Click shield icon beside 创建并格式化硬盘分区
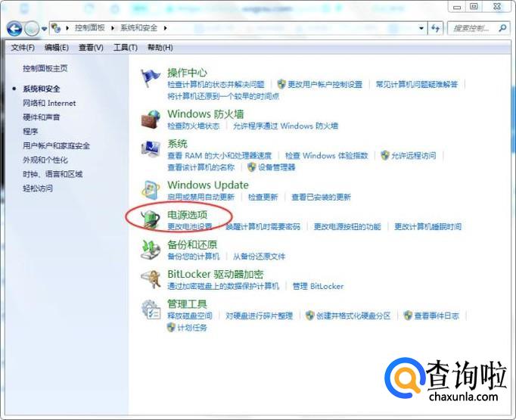Screen dimensions: 516x420 click(x=309, y=316)
